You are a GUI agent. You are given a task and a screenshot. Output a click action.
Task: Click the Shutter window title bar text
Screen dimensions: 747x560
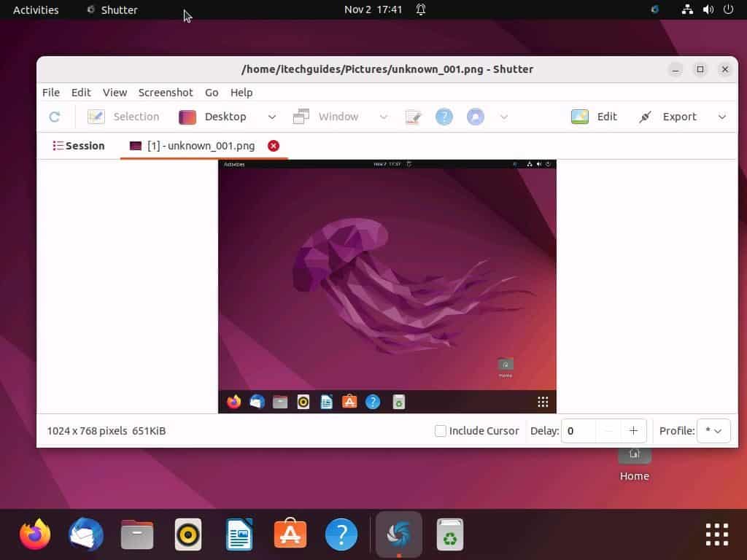387,69
